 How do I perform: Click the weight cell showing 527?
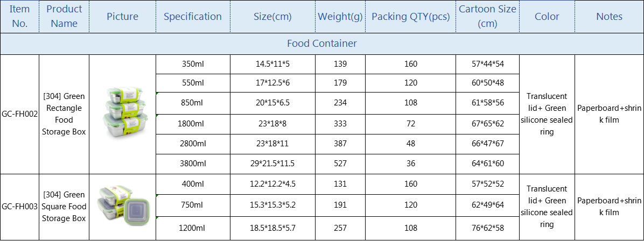[x=340, y=164]
